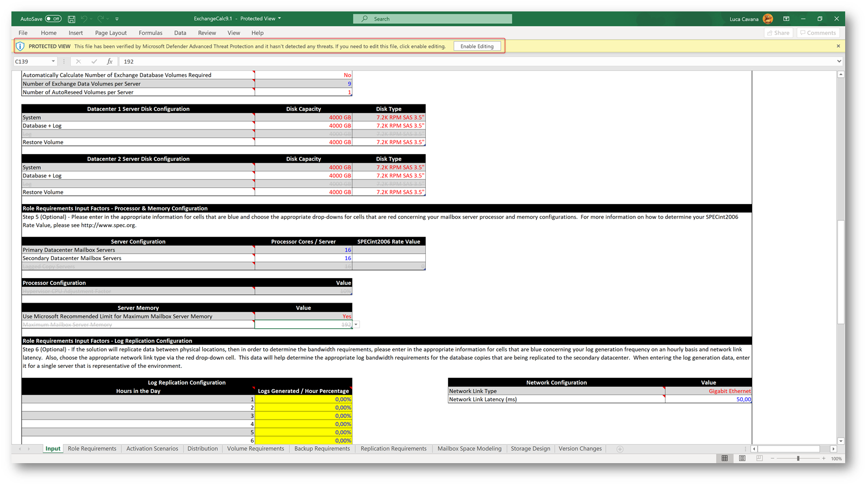Click the Page Break Preview icon
Image resolution: width=868 pixels, height=486 pixels.
(x=759, y=459)
